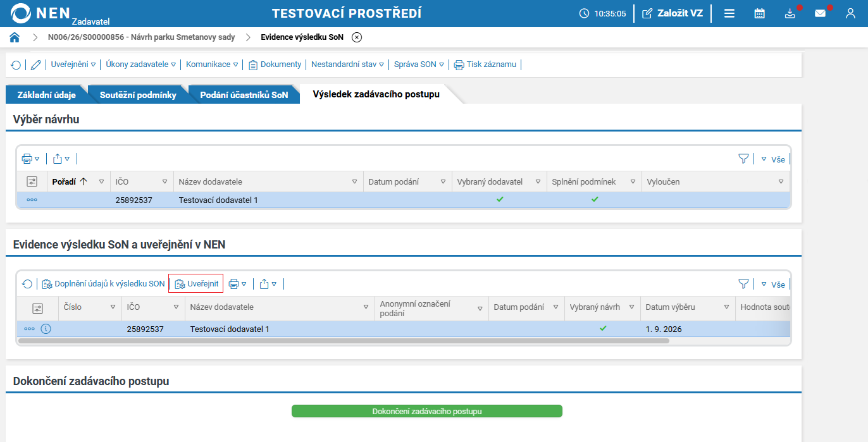The image size is (868, 442).
Task: Click the date cell 1. 9. 2026
Action: (x=664, y=329)
